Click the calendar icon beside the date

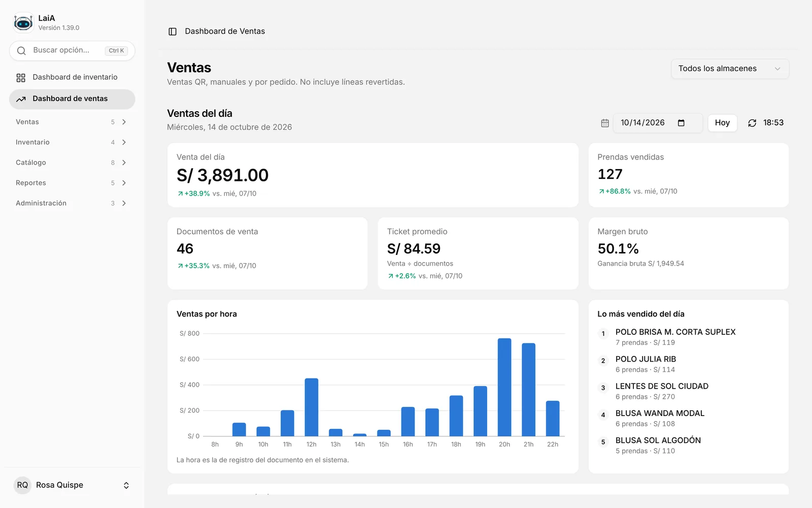click(x=605, y=123)
